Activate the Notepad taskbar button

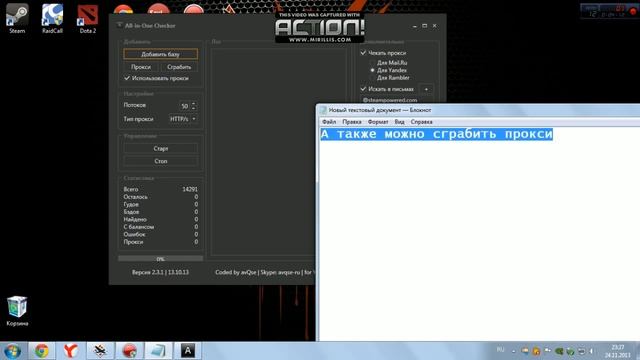point(159,351)
